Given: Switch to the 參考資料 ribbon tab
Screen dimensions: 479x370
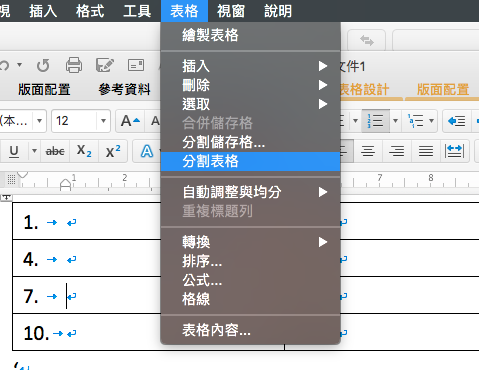Looking at the screenshot, I should 124,90.
